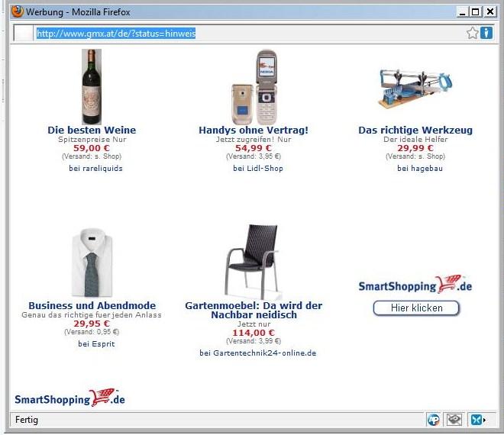Click the SmartShopping.de logo above the status bar
Viewport: 504px width, 435px height.
click(69, 398)
